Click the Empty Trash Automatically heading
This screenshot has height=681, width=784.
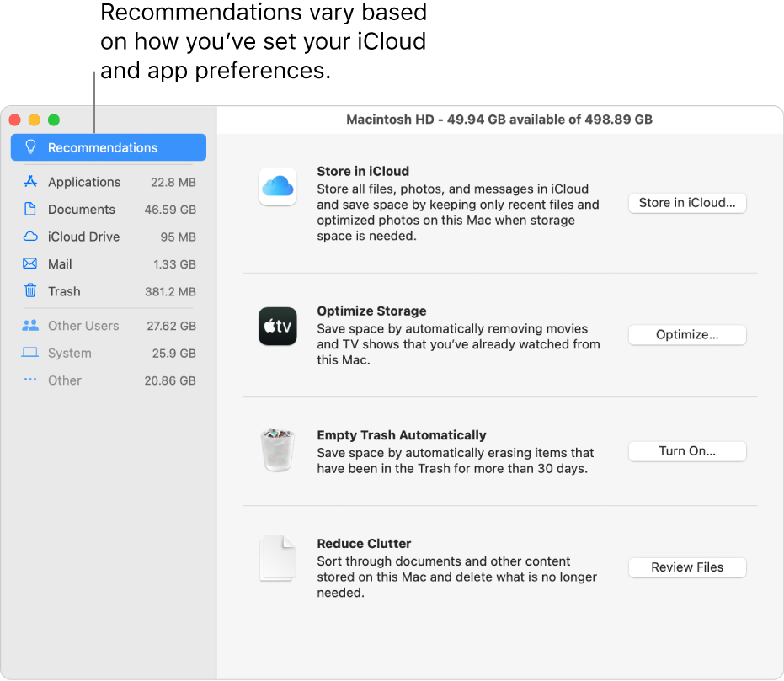click(x=402, y=435)
